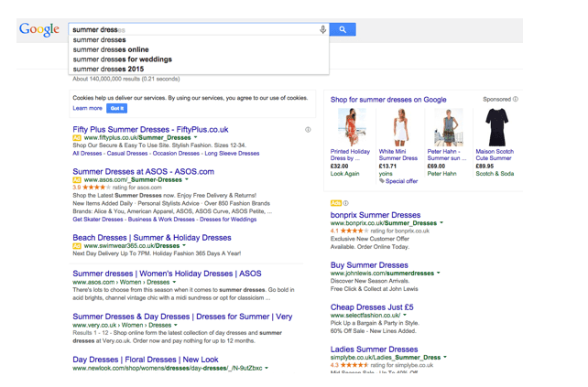This screenshot has width=588, height=387.
Task: Click the Special offer tag icon
Action: [383, 181]
